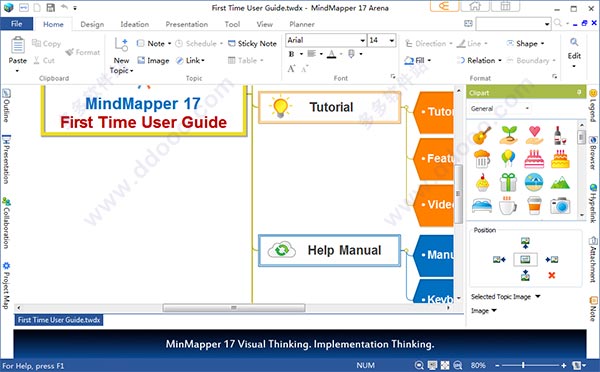Add a Sticky Note
The width and height of the screenshot is (600, 372).
252,44
